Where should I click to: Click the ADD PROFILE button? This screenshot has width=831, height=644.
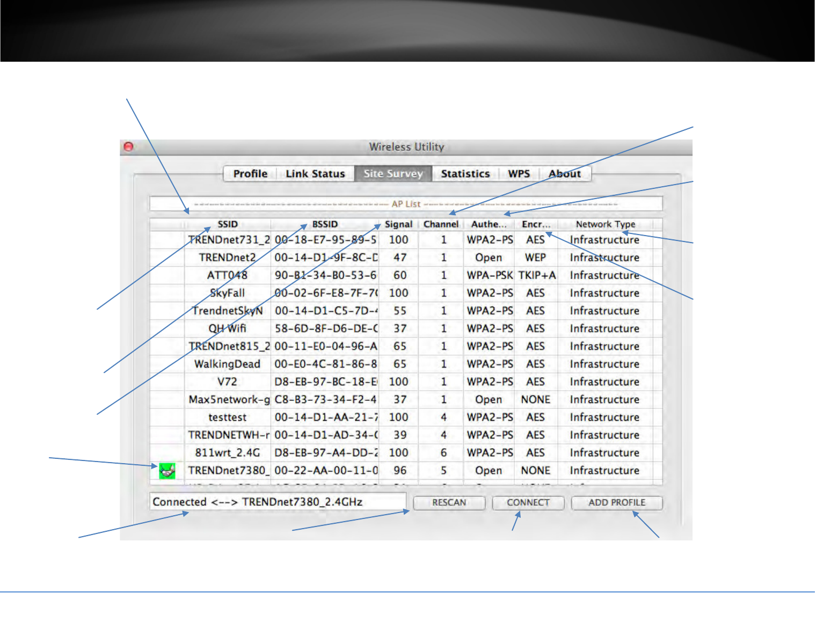pos(617,503)
